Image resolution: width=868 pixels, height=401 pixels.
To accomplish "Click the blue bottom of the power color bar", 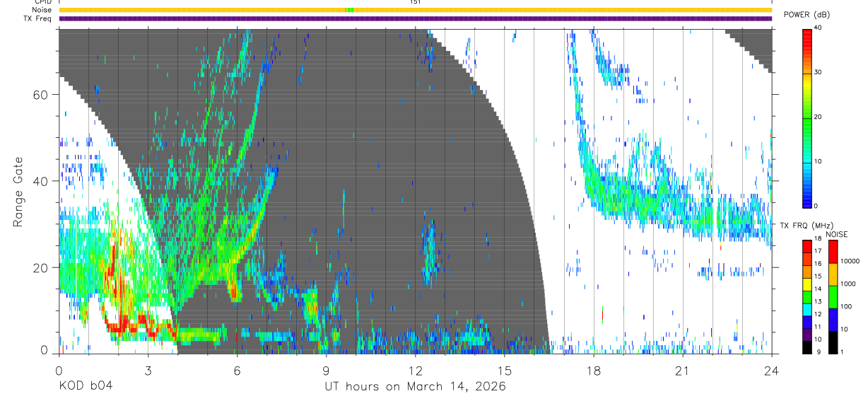I will [807, 198].
